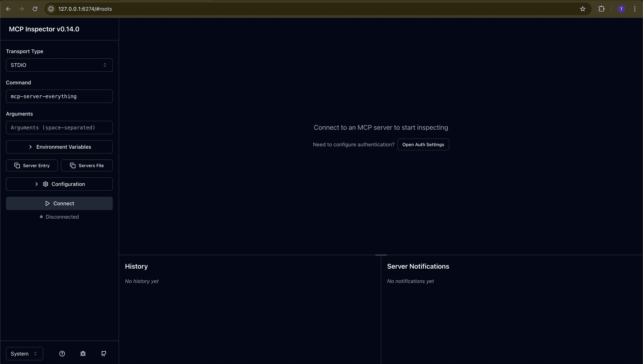Click the gear icon inside Configuration
643x364 pixels.
(45, 184)
